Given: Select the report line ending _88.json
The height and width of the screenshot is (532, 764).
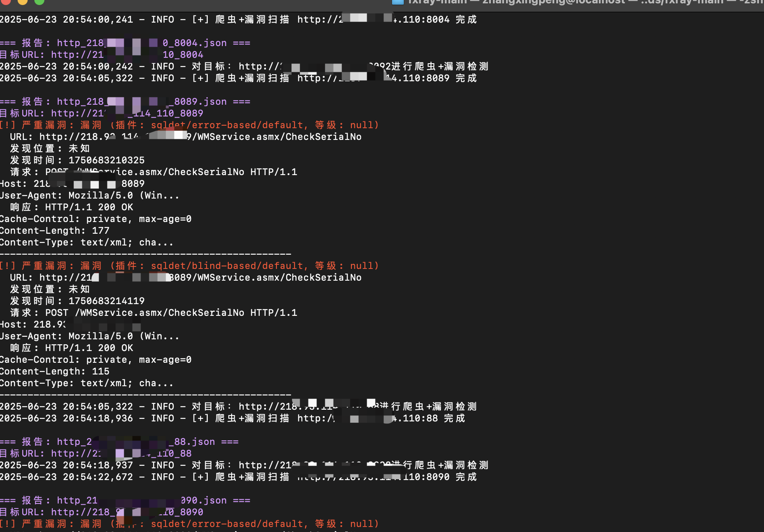Looking at the screenshot, I should 119,442.
